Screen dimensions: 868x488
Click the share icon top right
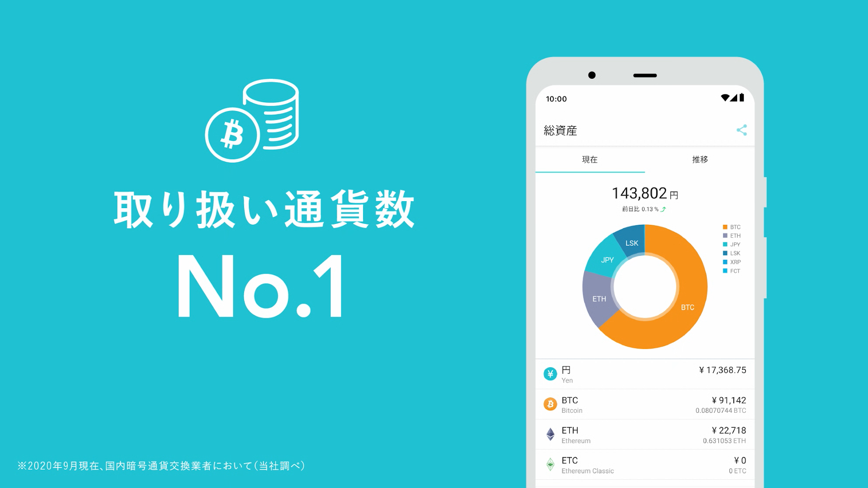pyautogui.click(x=742, y=130)
